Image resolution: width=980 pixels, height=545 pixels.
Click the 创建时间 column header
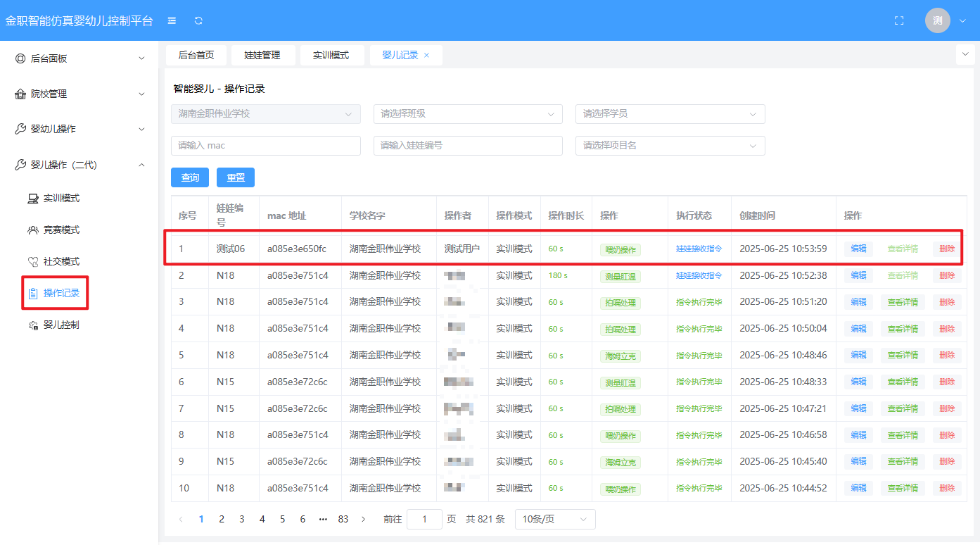click(x=758, y=215)
